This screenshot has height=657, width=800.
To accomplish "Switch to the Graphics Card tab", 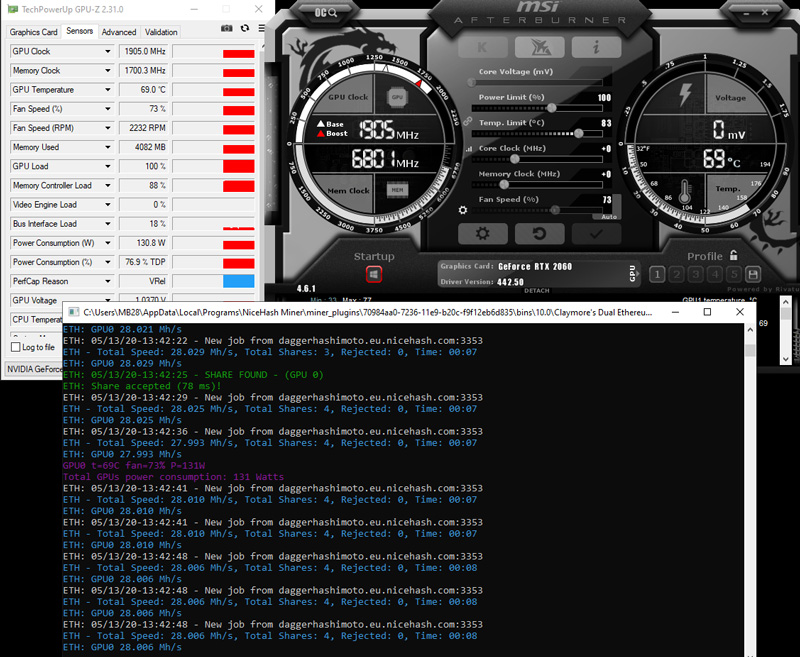I will [34, 32].
